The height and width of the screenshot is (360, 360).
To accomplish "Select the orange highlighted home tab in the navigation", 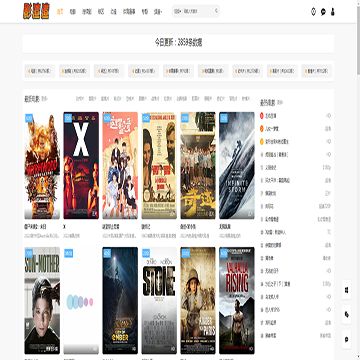I will click(x=60, y=12).
